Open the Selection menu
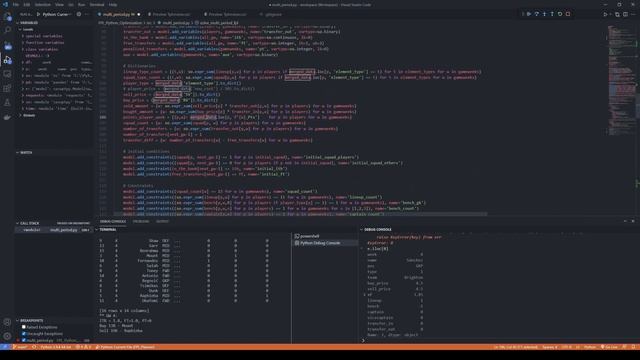Viewport: 640px width, 360px height. coord(42,4)
